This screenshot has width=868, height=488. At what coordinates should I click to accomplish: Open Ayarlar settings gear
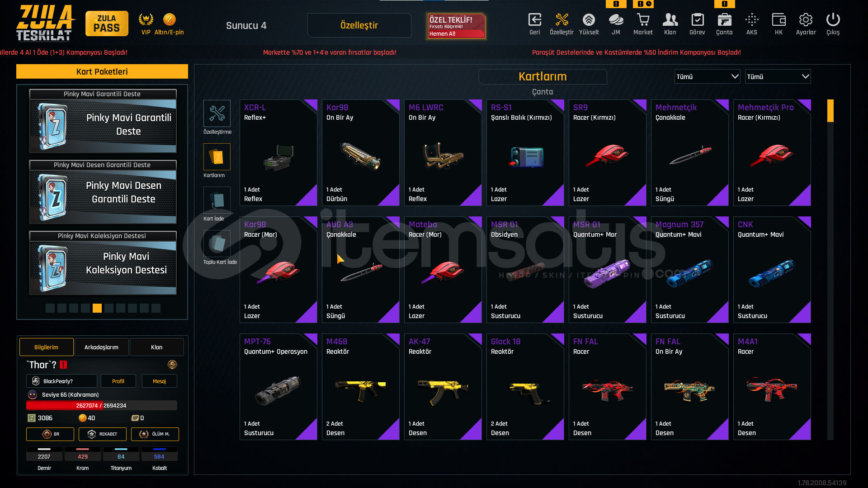(x=806, y=24)
